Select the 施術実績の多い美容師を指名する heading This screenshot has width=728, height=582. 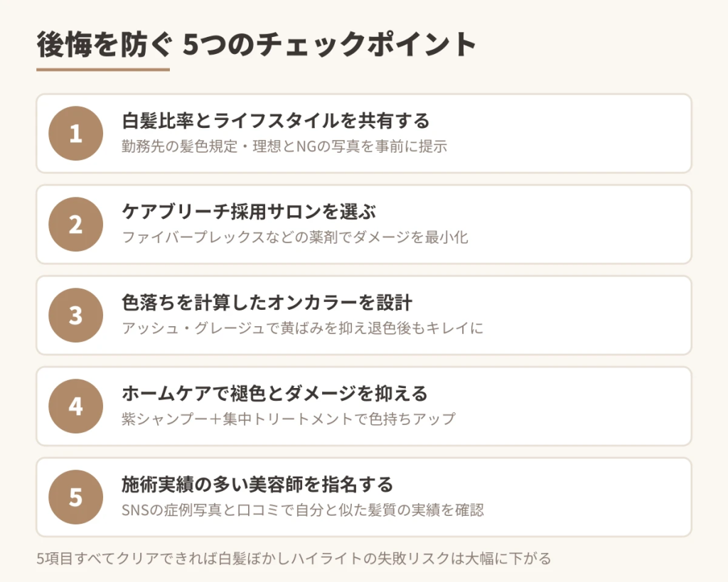pos(257,485)
